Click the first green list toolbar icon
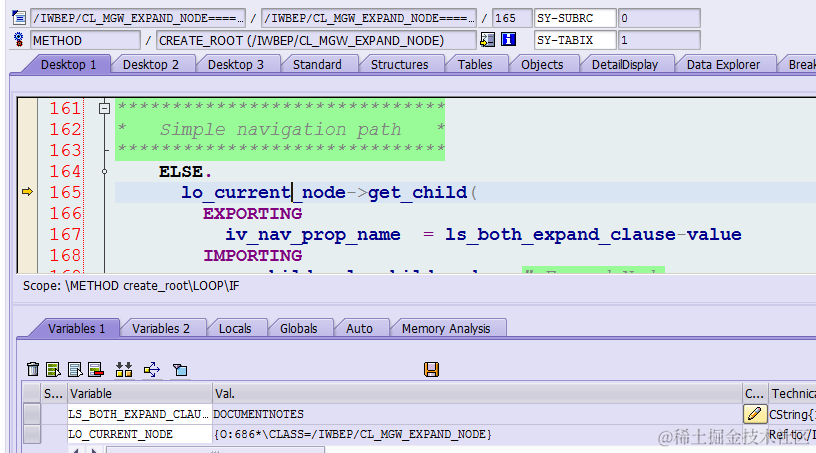 [53, 369]
